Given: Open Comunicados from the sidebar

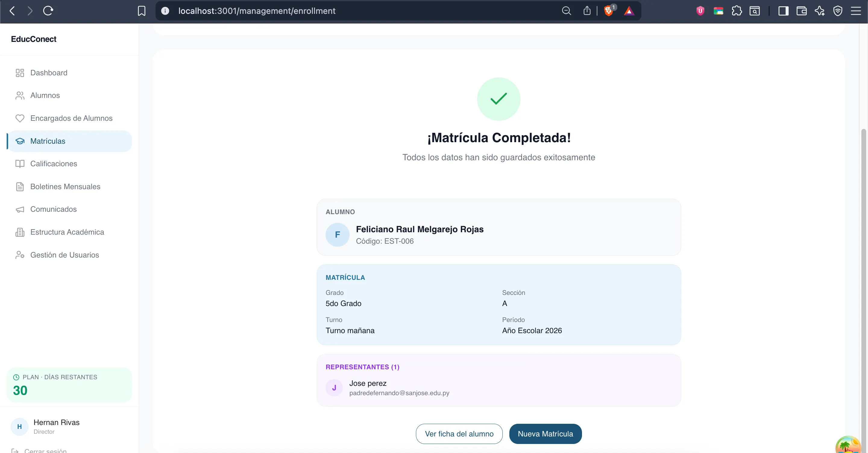Looking at the screenshot, I should pyautogui.click(x=53, y=209).
